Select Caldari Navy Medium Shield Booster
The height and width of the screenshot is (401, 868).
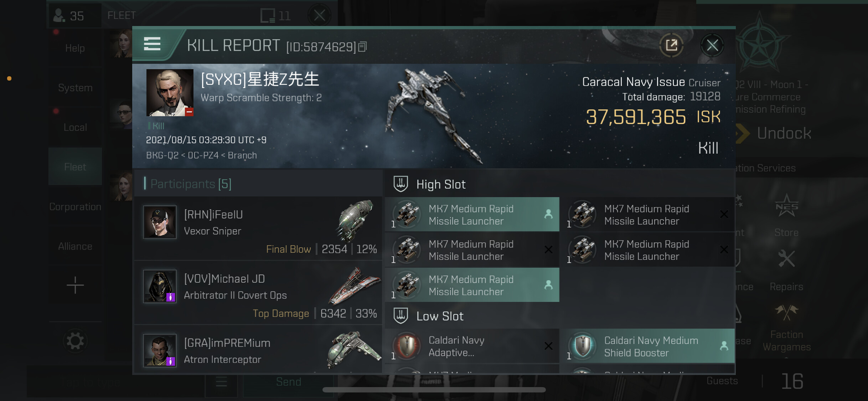point(647,346)
